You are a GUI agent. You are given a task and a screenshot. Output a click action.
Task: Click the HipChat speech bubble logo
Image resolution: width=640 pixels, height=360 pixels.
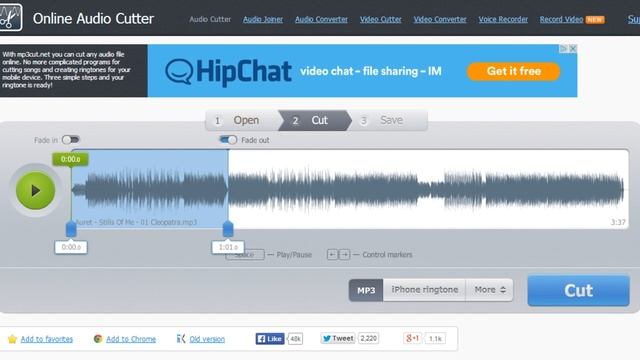pos(179,71)
